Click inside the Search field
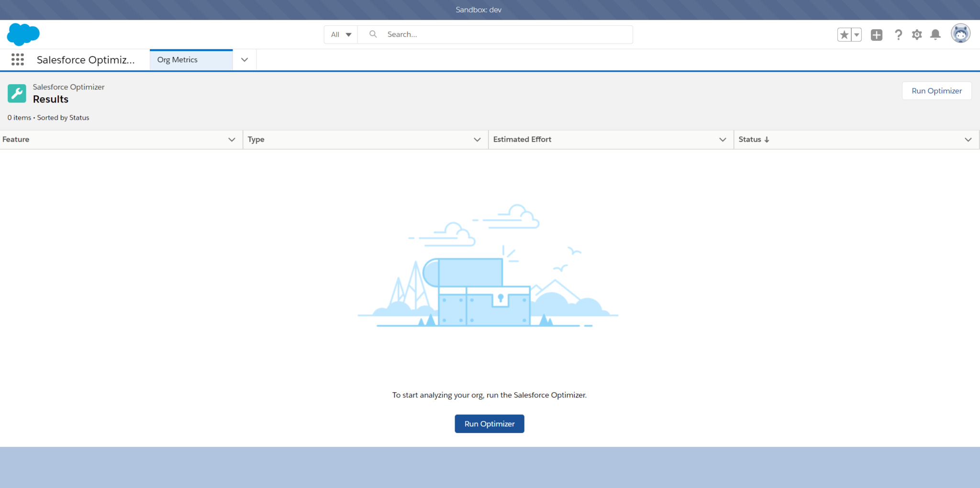 (479, 34)
